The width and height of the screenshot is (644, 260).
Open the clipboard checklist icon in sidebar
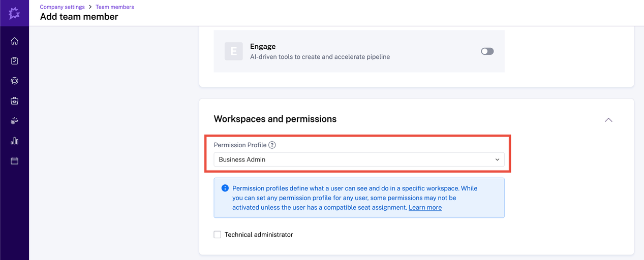click(14, 61)
